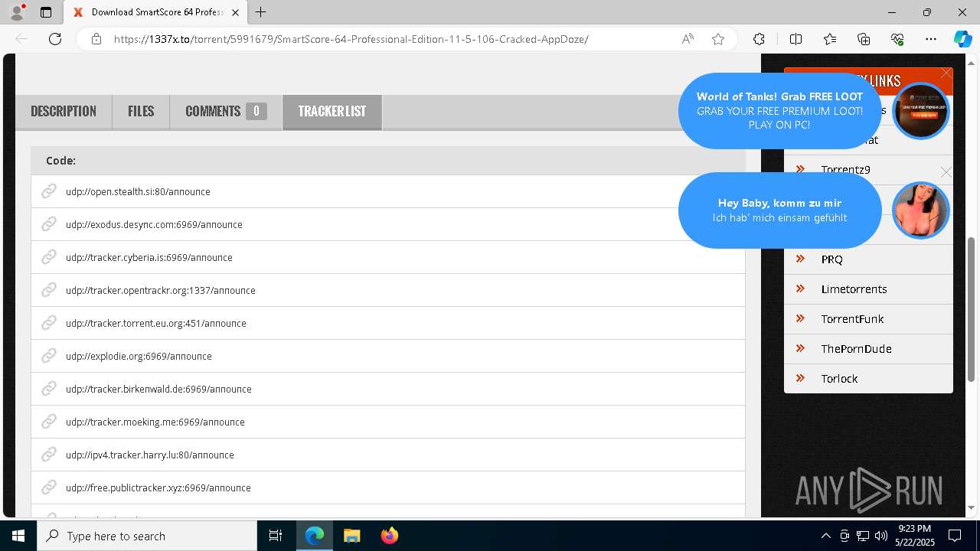
Task: Click udp://explodie.org:6969/announce text
Action: 139,356
